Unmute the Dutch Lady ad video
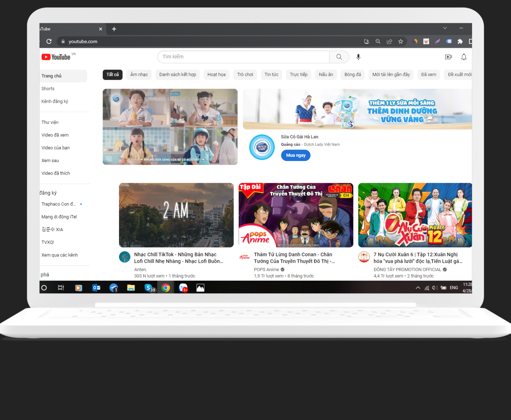This screenshot has width=511, height=420. pos(109,159)
